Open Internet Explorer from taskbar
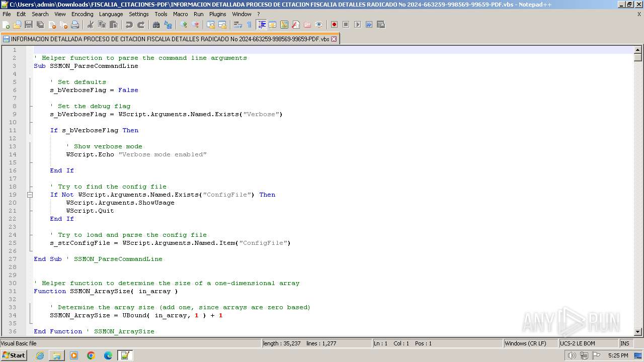Image resolution: width=644 pixels, height=362 pixels. [40, 355]
